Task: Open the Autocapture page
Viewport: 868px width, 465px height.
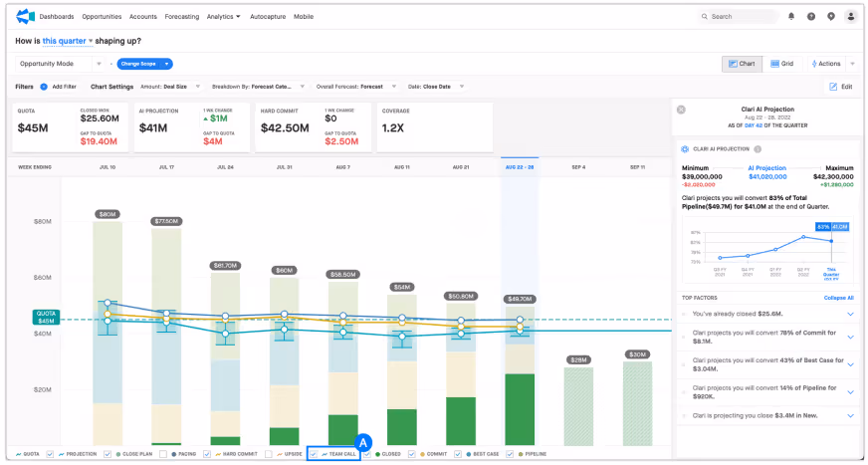Action: (x=268, y=17)
